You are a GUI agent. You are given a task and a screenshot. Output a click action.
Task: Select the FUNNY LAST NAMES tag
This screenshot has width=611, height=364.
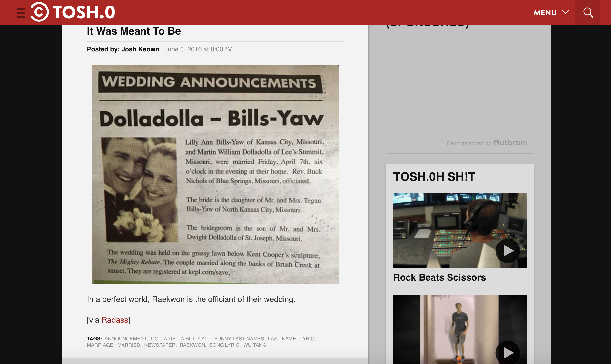tap(239, 339)
